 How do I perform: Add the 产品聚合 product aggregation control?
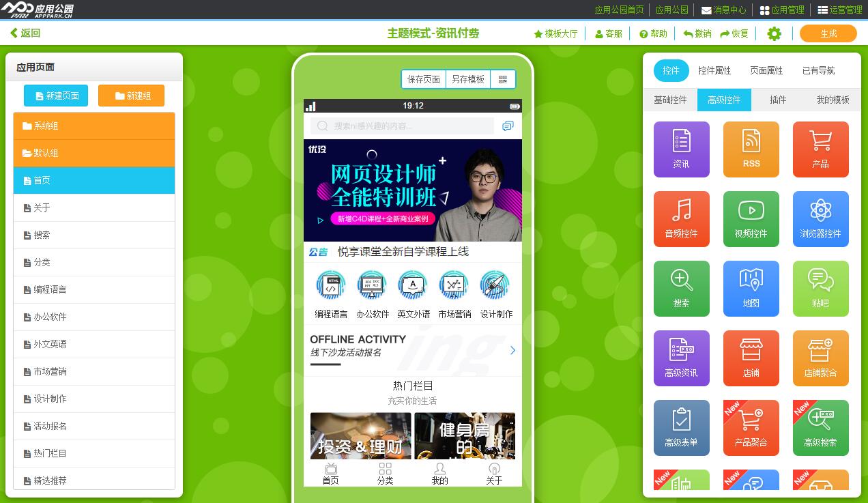(x=751, y=427)
